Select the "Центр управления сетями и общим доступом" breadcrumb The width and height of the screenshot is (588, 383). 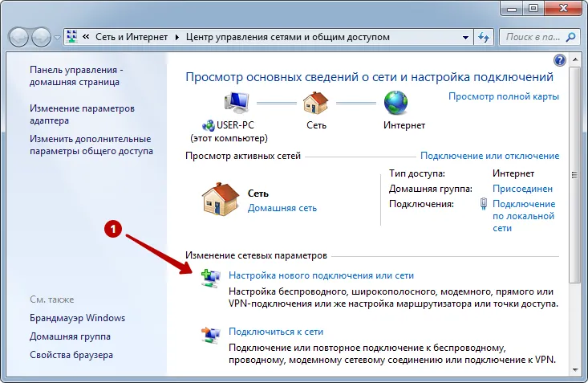288,37
